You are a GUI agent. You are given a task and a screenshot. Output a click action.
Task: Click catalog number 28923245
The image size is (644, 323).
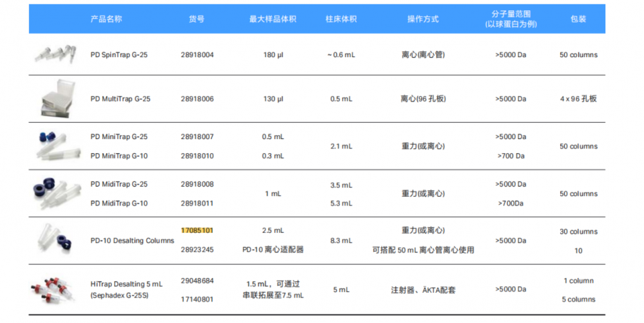click(197, 250)
